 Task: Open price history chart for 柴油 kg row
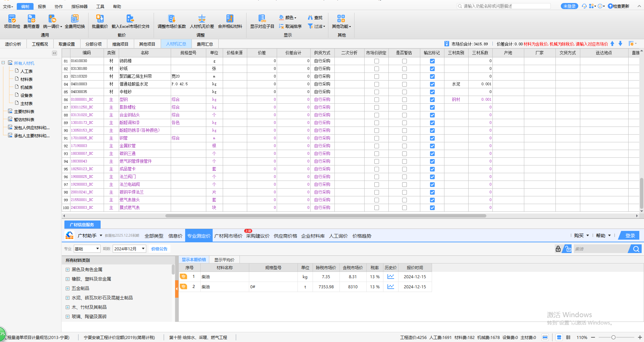click(x=391, y=277)
